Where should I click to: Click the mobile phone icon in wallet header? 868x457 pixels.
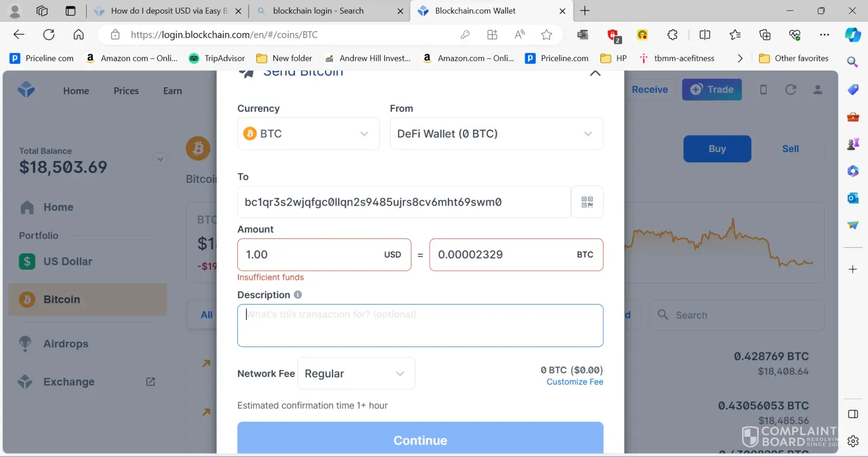[763, 90]
